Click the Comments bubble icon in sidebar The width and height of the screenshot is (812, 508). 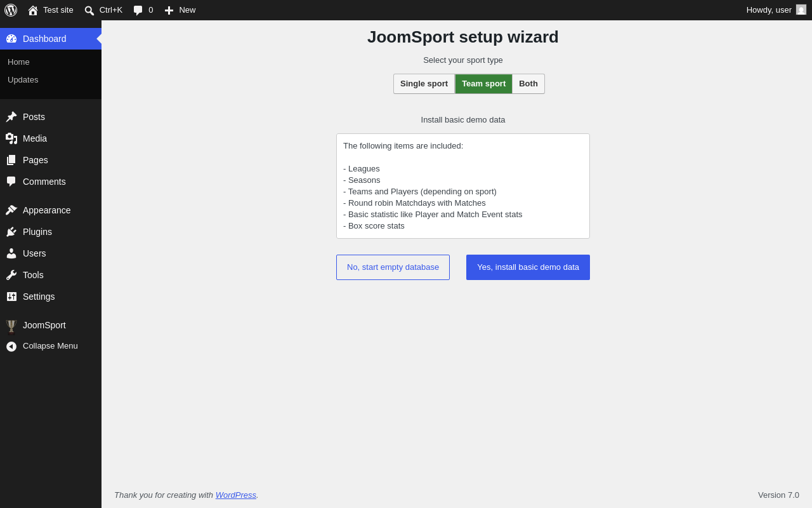point(11,182)
